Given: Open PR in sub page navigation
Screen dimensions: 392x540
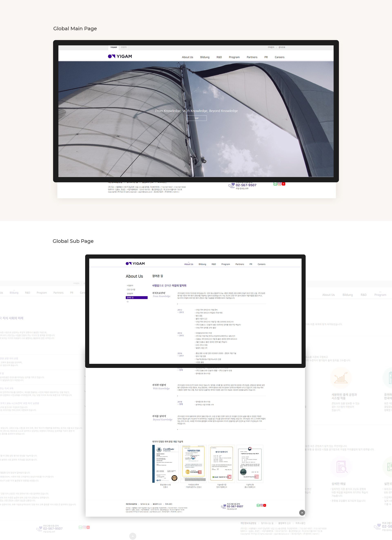Looking at the screenshot, I should click(x=251, y=264).
